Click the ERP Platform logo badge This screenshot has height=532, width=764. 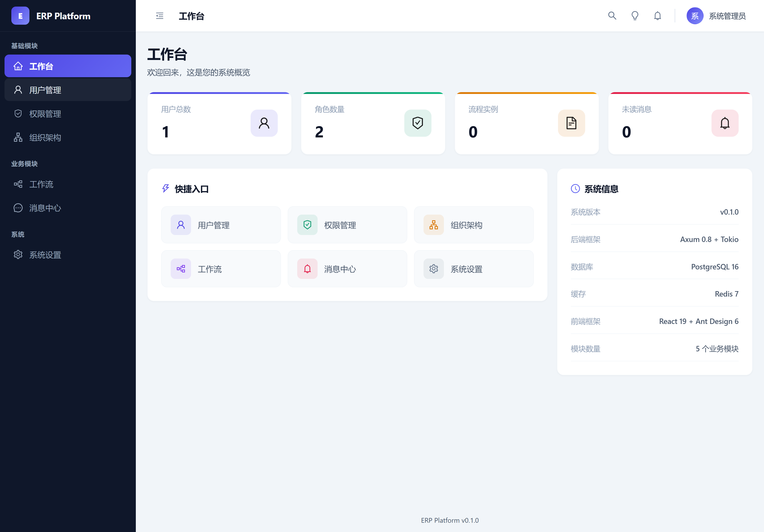[x=20, y=16]
